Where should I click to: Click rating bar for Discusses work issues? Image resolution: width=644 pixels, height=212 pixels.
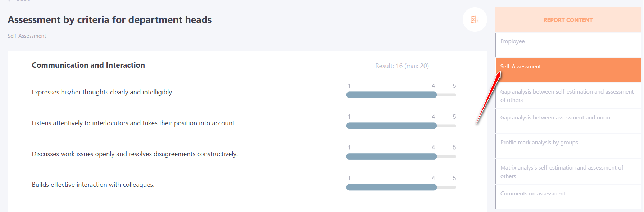coord(401,157)
